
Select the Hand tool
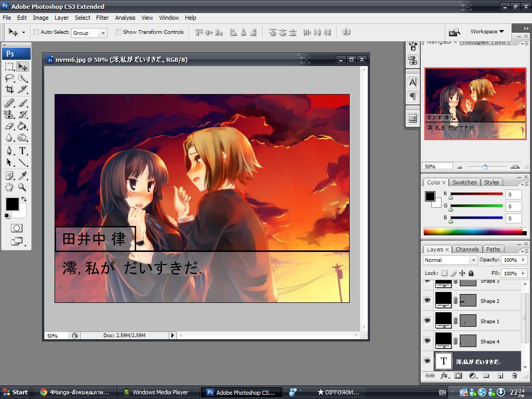pyautogui.click(x=9, y=187)
